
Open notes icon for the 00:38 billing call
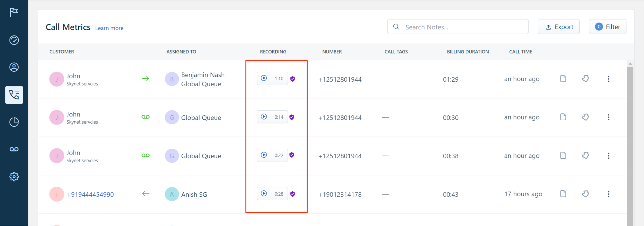coord(563,155)
